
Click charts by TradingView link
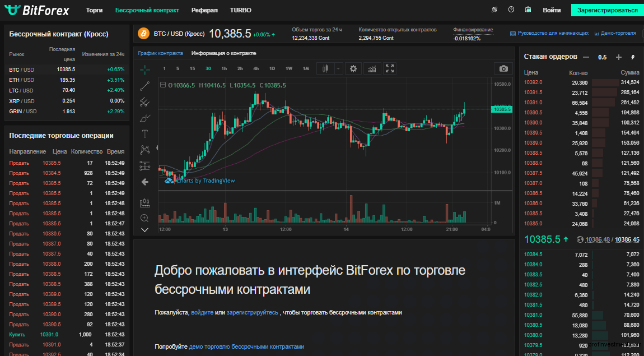pyautogui.click(x=200, y=181)
